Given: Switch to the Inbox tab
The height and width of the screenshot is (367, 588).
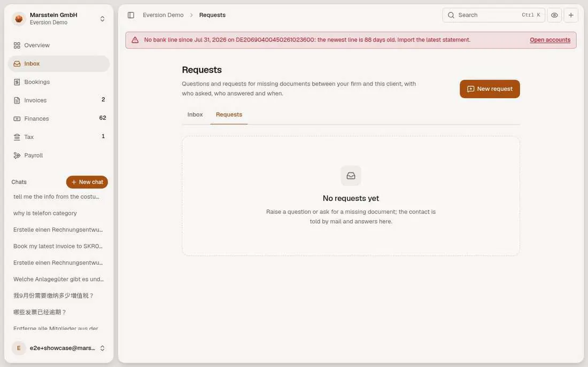Looking at the screenshot, I should [x=195, y=115].
